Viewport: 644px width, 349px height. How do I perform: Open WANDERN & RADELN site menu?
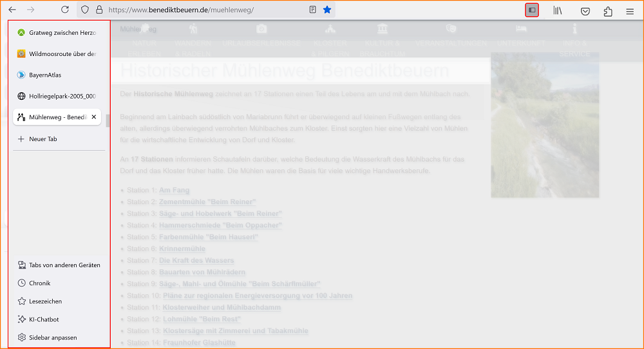pyautogui.click(x=193, y=40)
